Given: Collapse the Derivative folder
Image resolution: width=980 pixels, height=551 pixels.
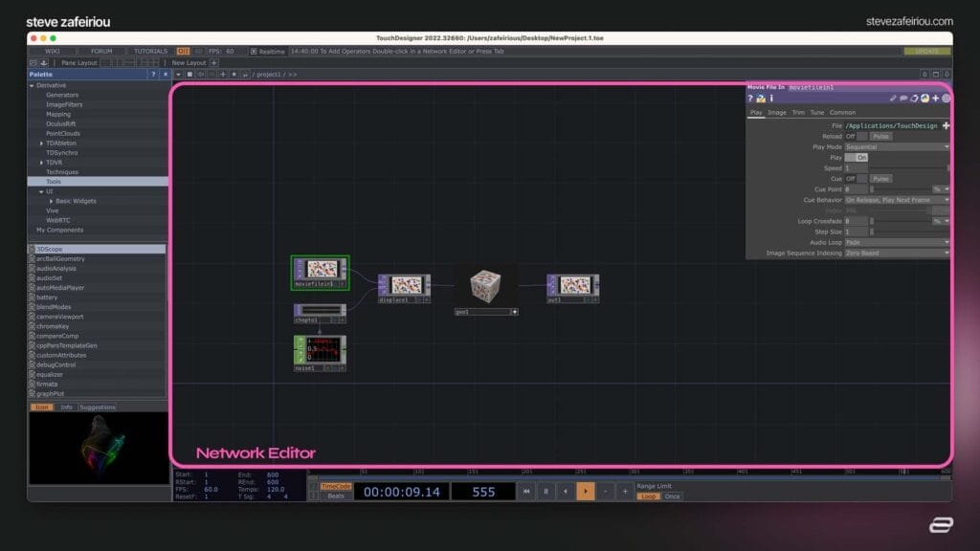Looking at the screenshot, I should tap(32, 85).
